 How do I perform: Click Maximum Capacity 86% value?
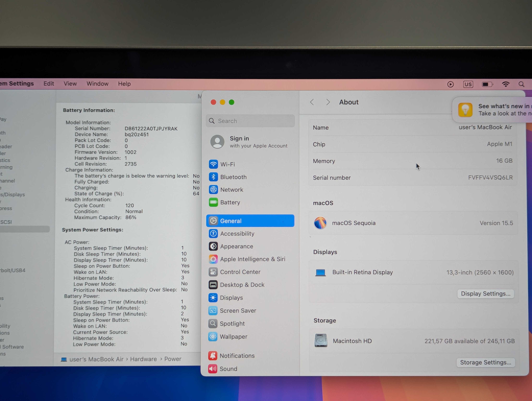tap(131, 217)
